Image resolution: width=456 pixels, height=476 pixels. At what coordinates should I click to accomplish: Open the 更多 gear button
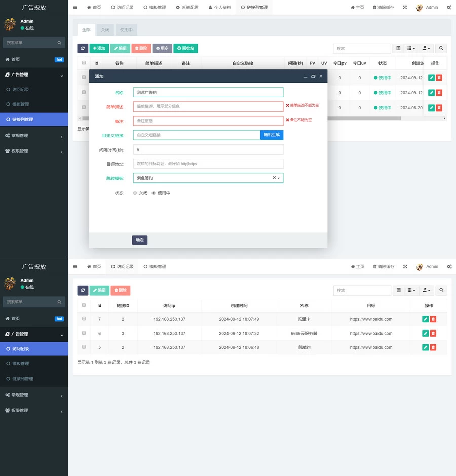[x=162, y=48]
